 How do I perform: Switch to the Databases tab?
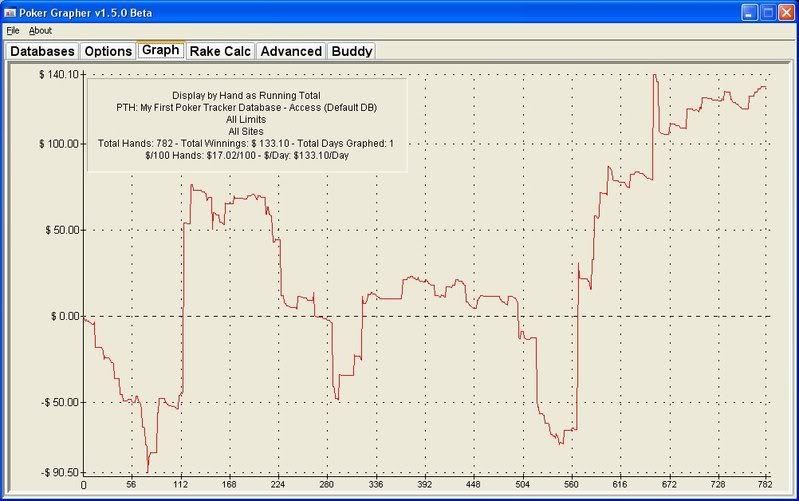coord(42,51)
